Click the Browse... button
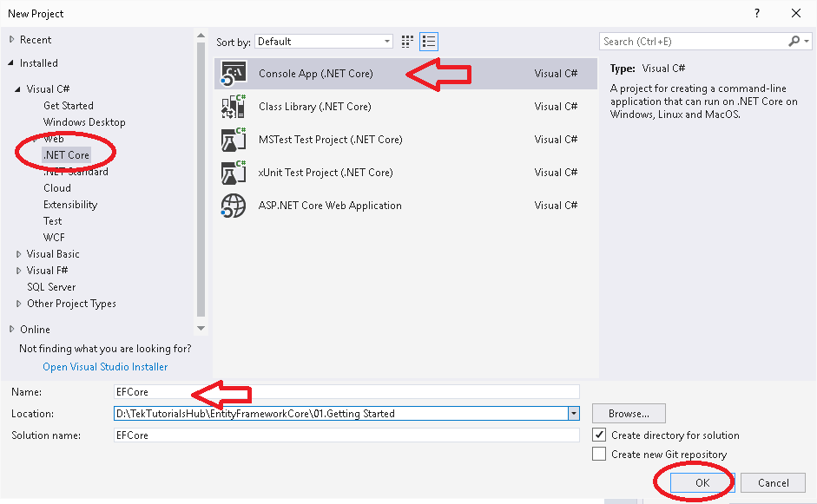Screen dimensions: 817x504 (x=629, y=414)
